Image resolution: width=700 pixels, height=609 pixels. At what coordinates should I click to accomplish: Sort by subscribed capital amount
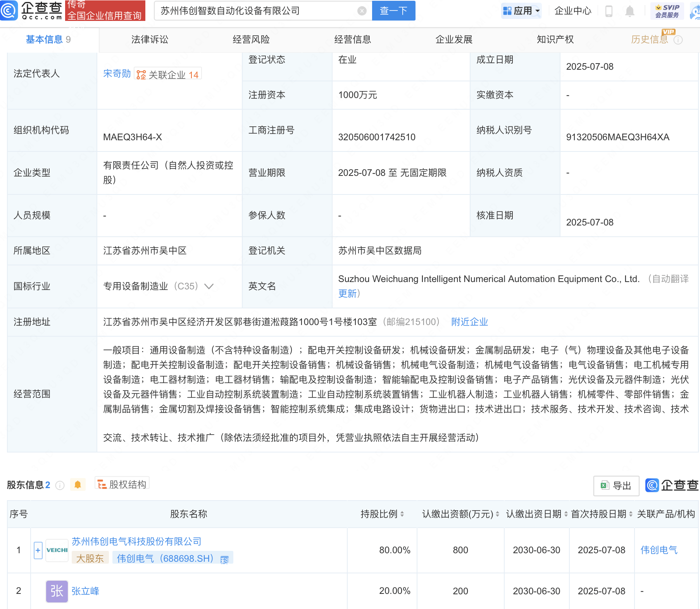[x=497, y=514]
